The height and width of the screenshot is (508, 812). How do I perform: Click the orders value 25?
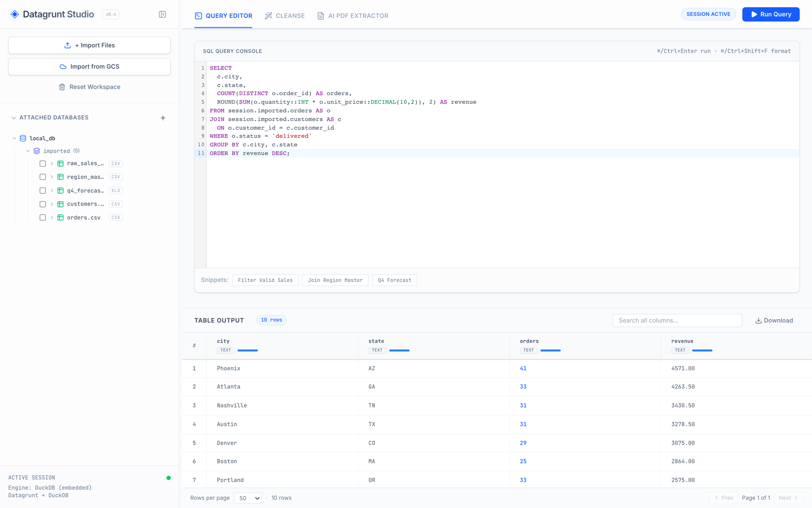click(523, 462)
